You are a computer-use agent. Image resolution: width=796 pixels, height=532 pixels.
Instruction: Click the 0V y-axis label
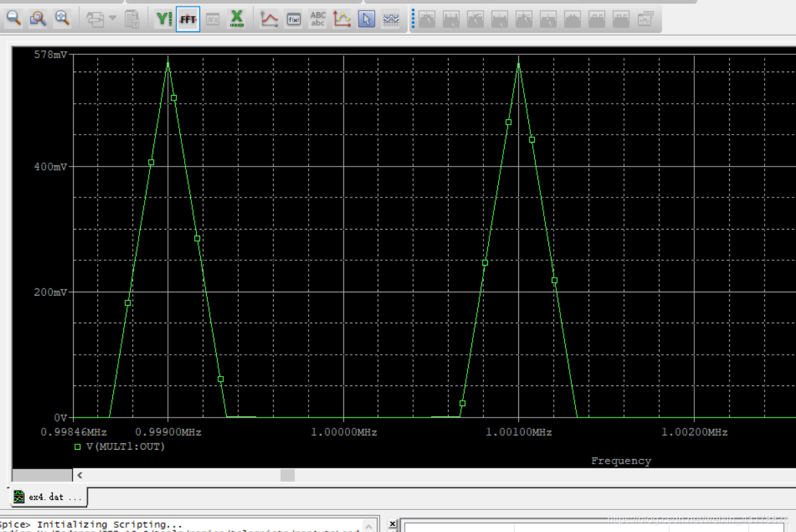(60, 418)
